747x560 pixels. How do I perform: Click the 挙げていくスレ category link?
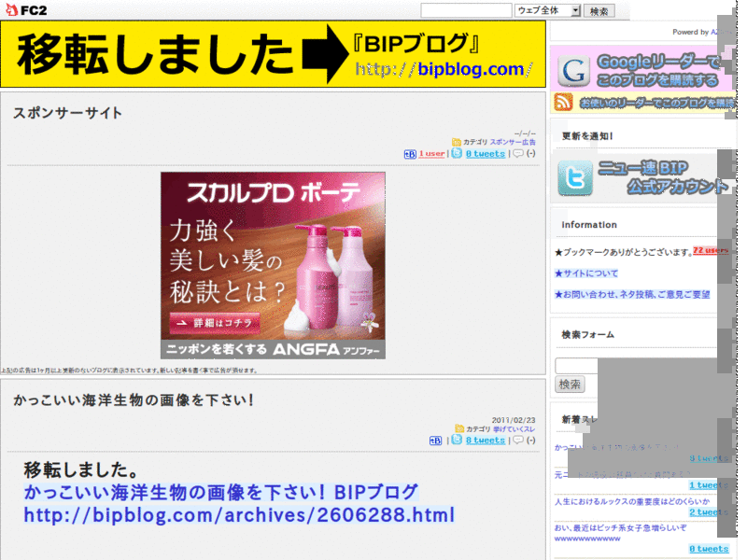514,429
